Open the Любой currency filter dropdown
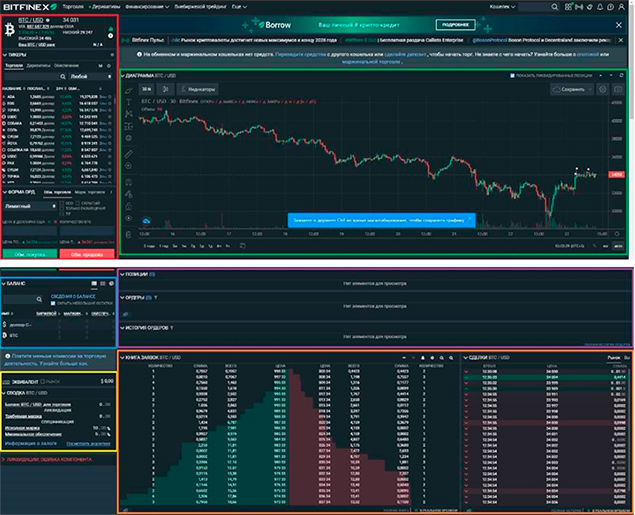The height and width of the screenshot is (515, 635). (91, 77)
